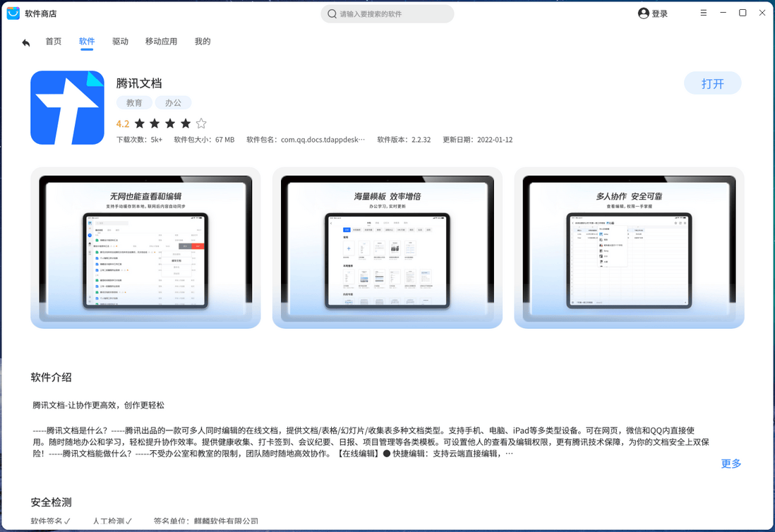Switch to the 驱动 tab
Image resolution: width=775 pixels, height=532 pixels.
click(121, 42)
